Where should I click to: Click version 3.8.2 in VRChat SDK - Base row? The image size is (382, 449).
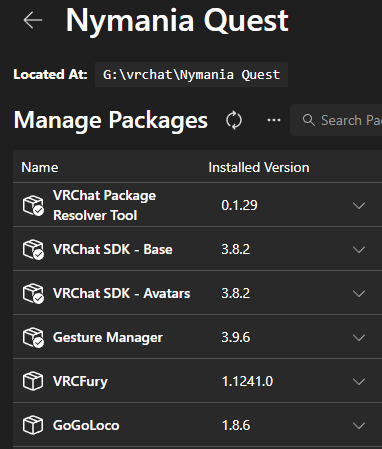click(236, 249)
